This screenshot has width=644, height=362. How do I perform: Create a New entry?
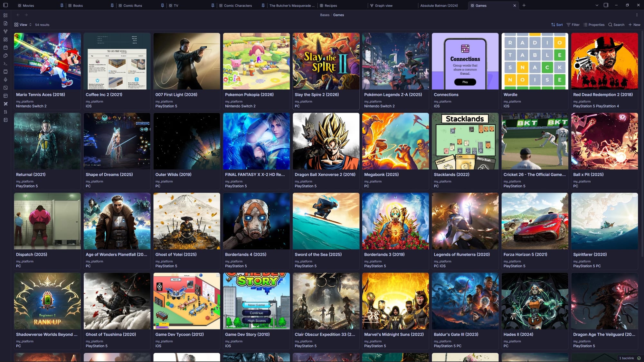point(634,25)
